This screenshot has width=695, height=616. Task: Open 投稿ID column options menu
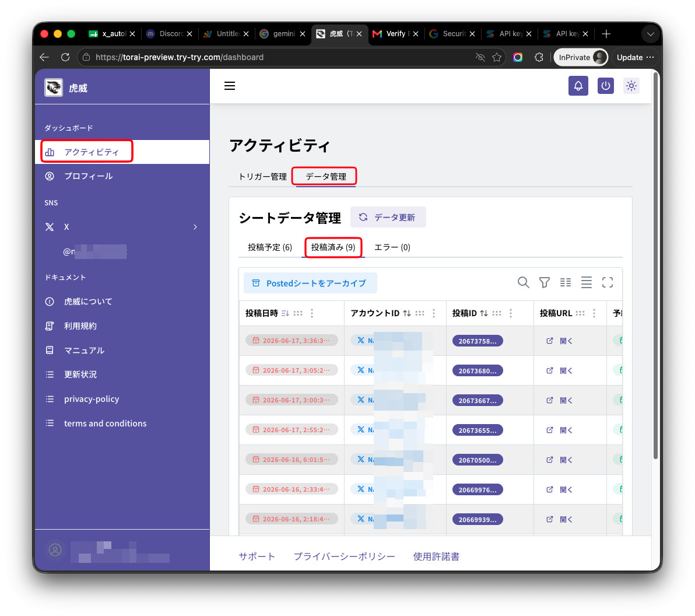click(x=511, y=314)
